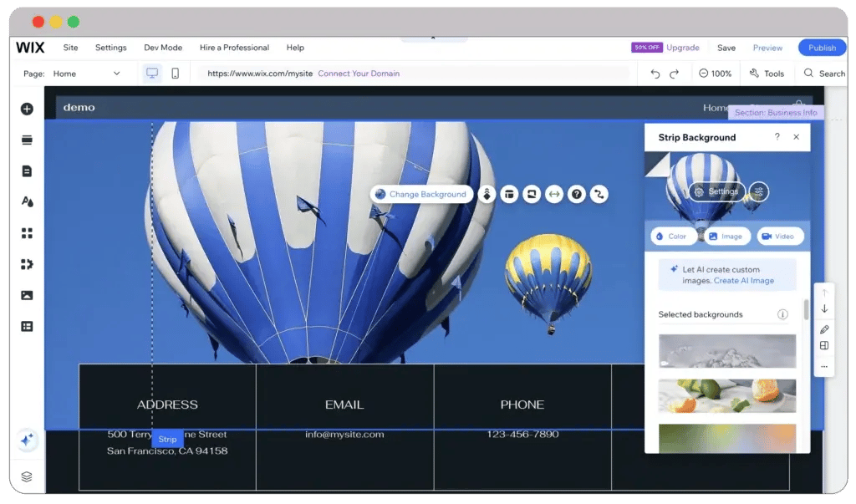The width and height of the screenshot is (856, 504).
Task: Open the Site Design panel
Action: coord(27,202)
